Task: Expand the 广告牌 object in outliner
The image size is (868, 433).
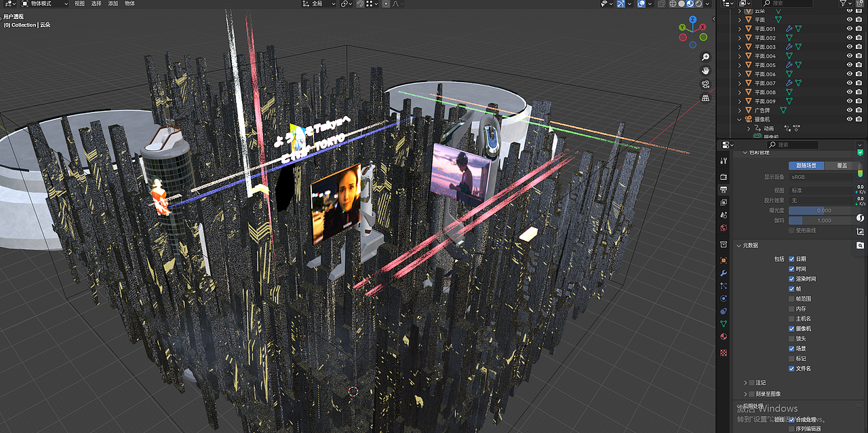Action: [x=741, y=110]
